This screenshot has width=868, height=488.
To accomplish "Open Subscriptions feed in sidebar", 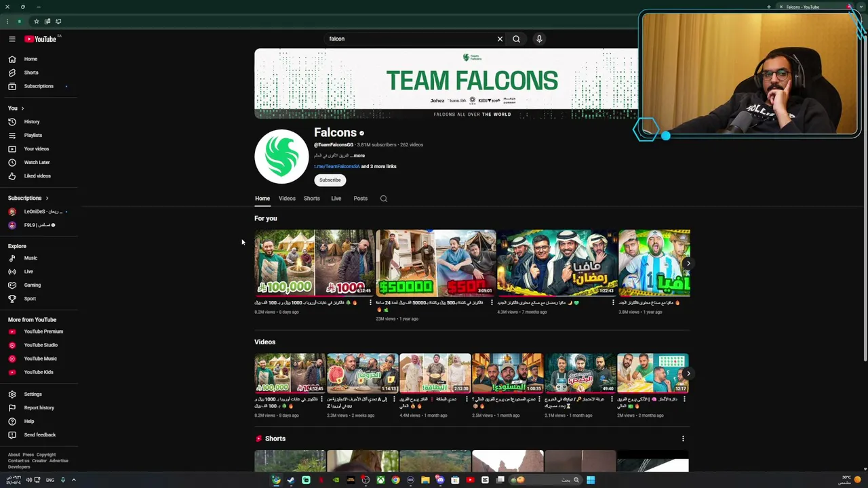I will pyautogui.click(x=39, y=86).
